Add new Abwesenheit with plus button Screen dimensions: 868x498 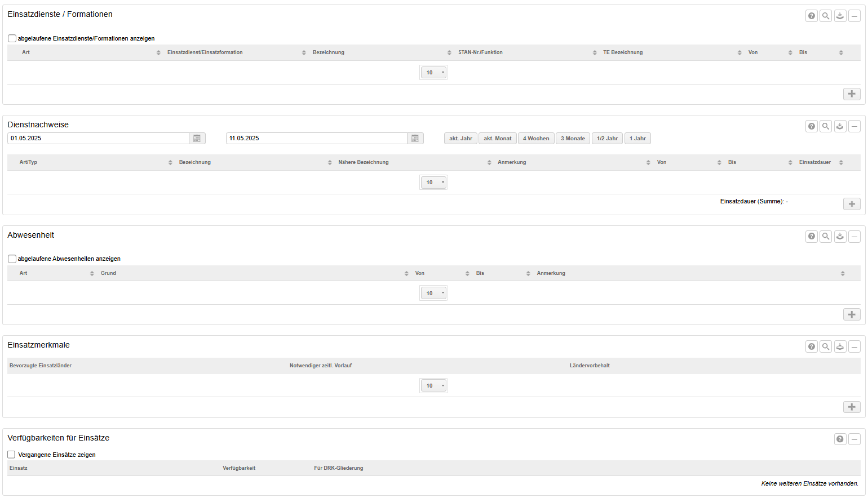click(x=852, y=314)
